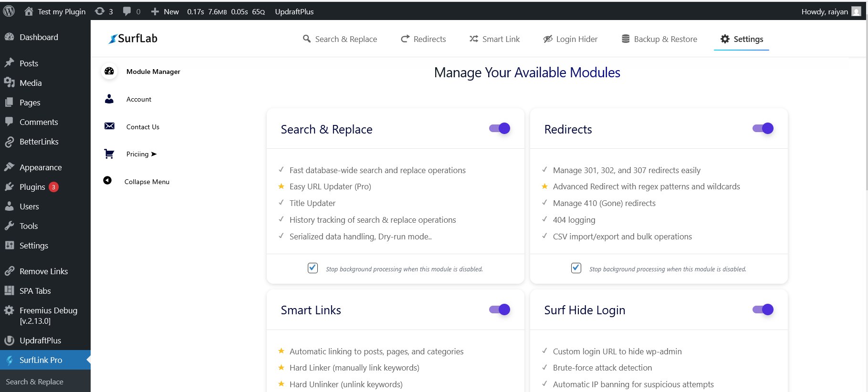This screenshot has height=392, width=868.
Task: Switch to the Smart Link tab
Action: coord(495,39)
